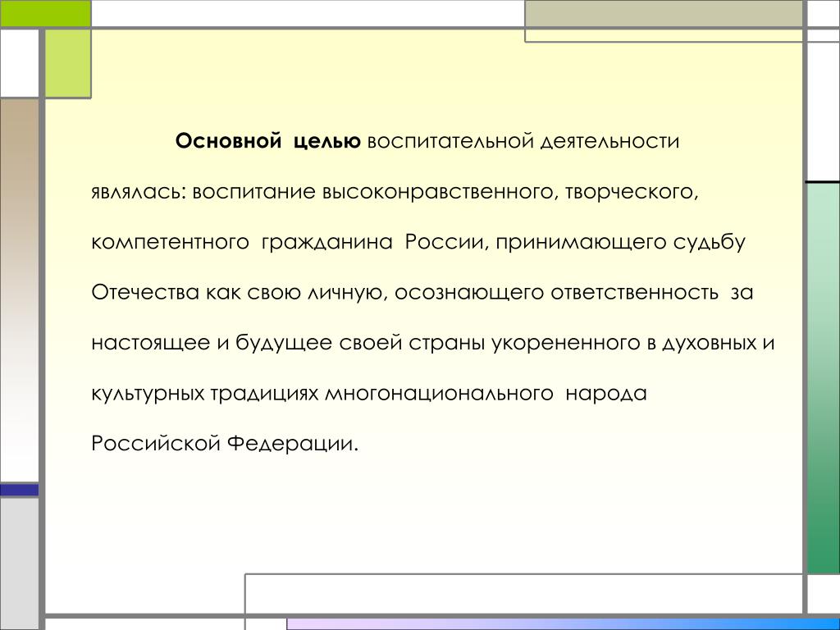Select the word "гражданина"
The width and height of the screenshot is (840, 630).
pyautogui.click(x=327, y=242)
